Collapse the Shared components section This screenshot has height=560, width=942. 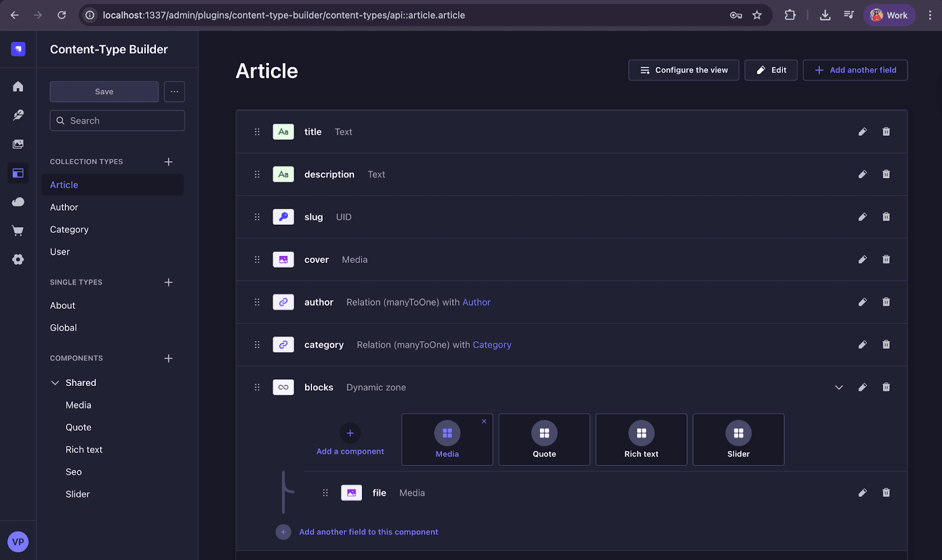tap(55, 382)
